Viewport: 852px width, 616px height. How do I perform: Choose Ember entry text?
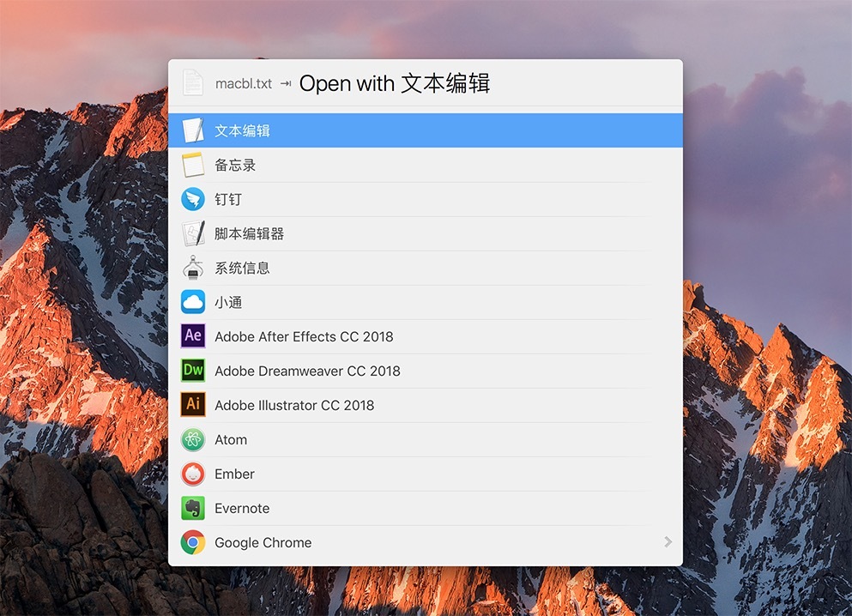coord(235,474)
